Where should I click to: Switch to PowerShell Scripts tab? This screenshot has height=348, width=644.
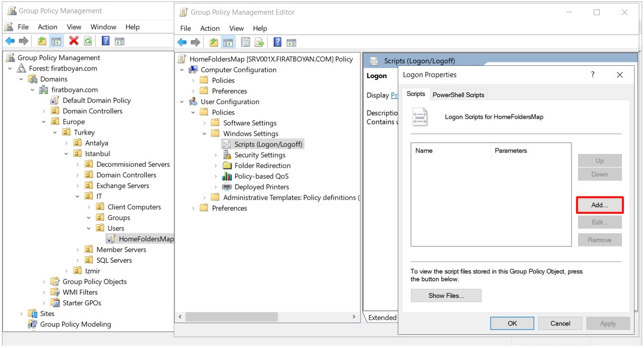pyautogui.click(x=458, y=95)
